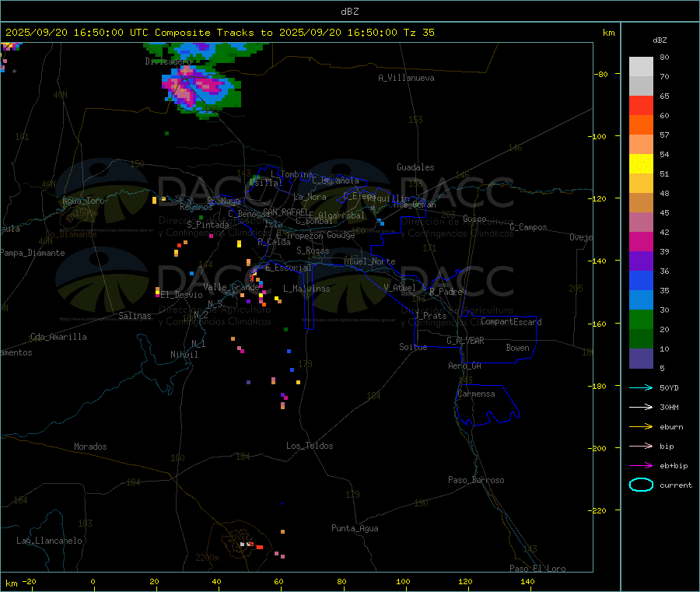700x592 pixels.
Task: Click the Los_Toldos map label
Action: (x=310, y=446)
